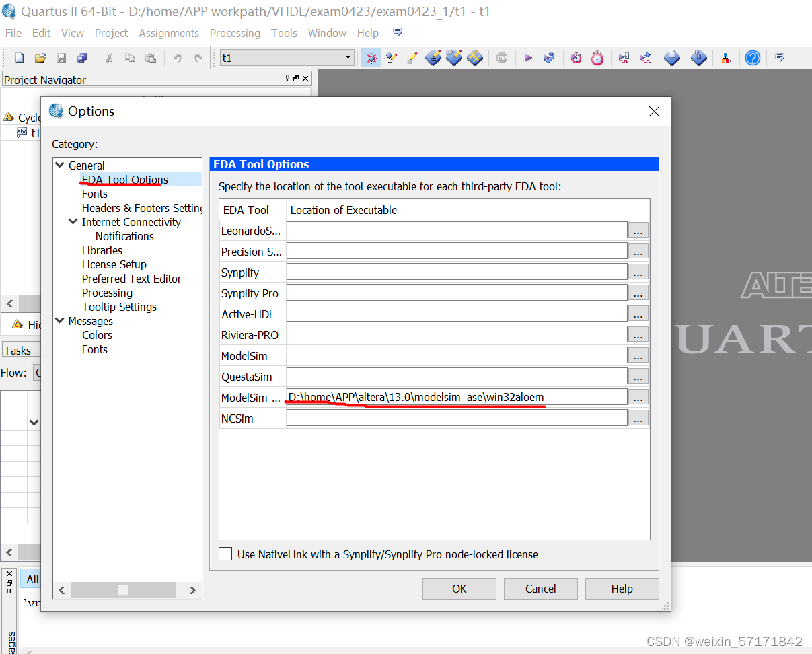The width and height of the screenshot is (812, 654).
Task: Click the Copy toolbar icon
Action: point(130,58)
